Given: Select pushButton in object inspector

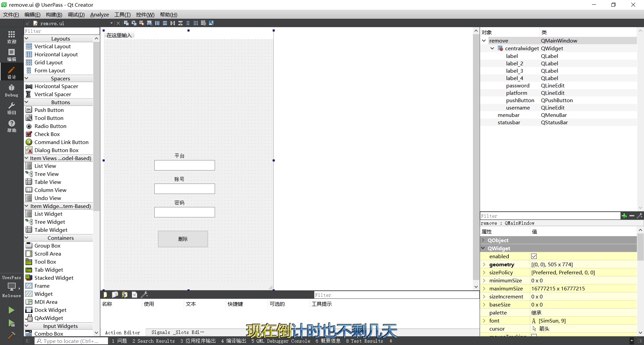Looking at the screenshot, I should (520, 100).
